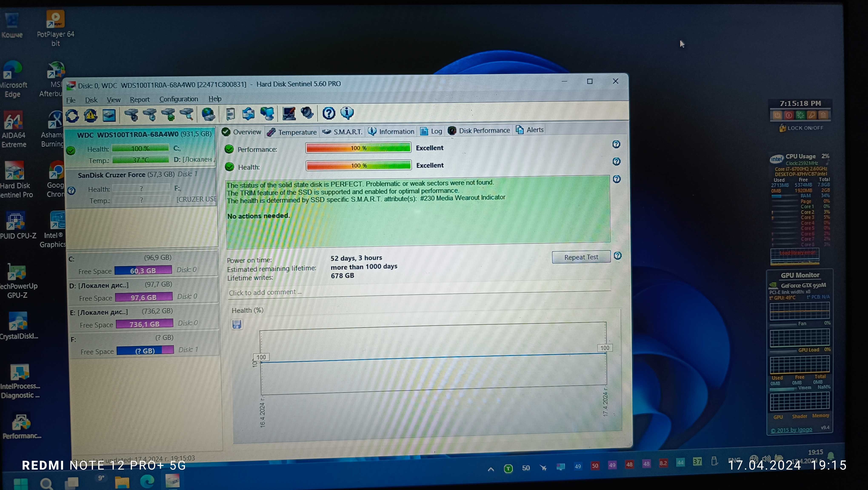
Task: Click the yellow warning alert toolbar icon
Action: (x=90, y=115)
